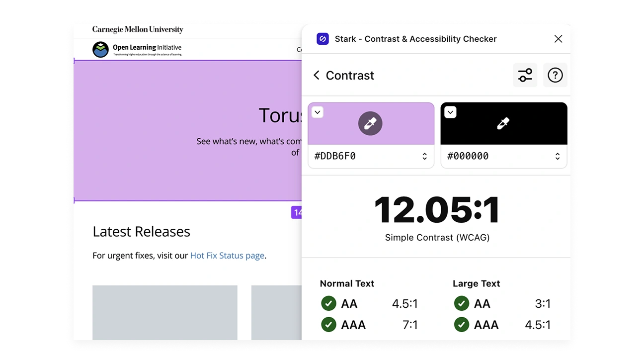Open the Hot Fix Status page link

227,255
